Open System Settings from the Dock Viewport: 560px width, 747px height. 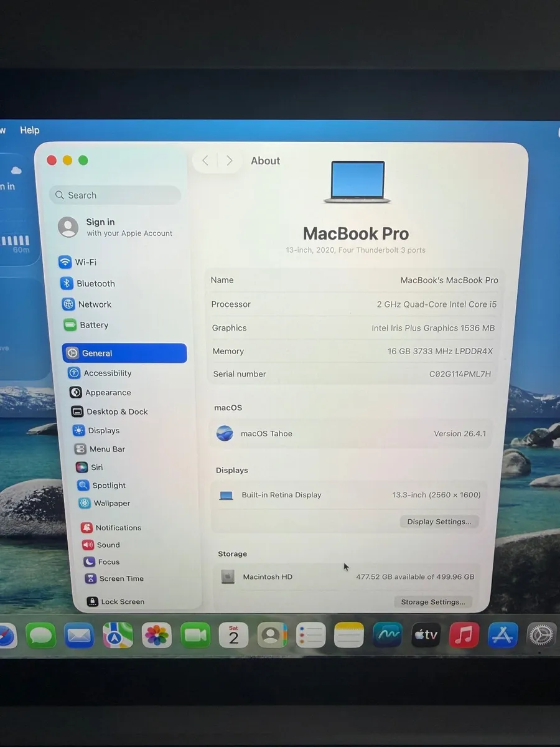(x=541, y=636)
